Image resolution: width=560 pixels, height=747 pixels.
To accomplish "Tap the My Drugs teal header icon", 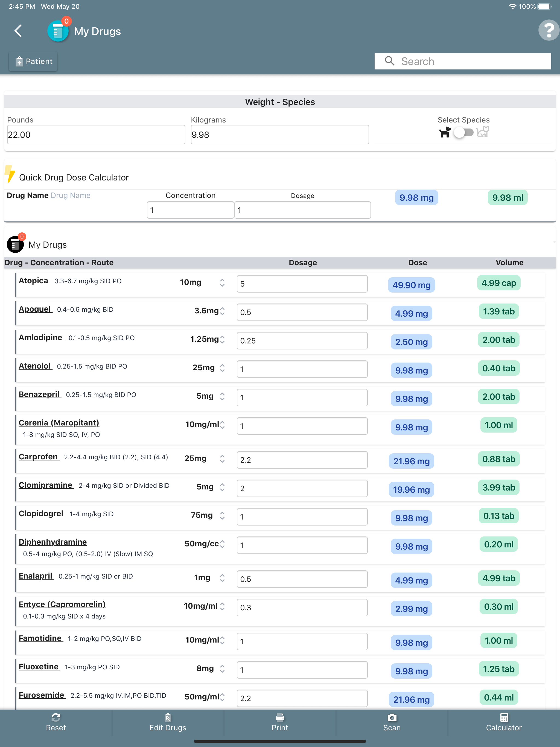I will point(58,31).
